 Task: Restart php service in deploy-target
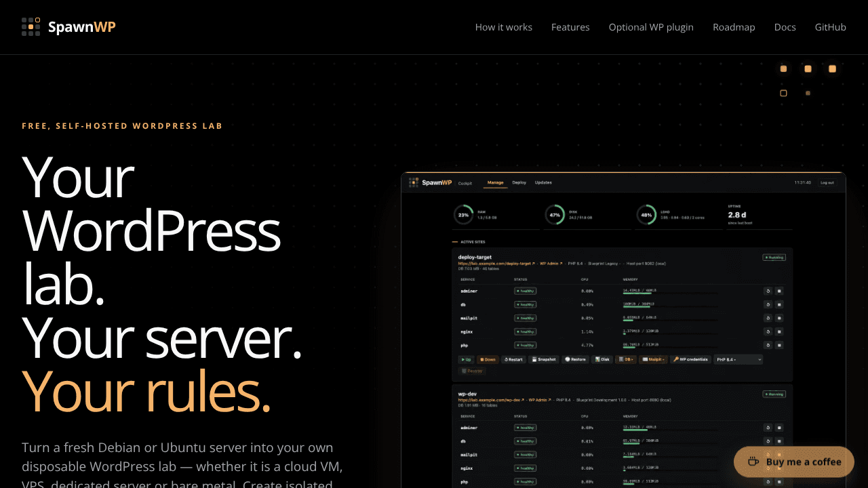768,345
